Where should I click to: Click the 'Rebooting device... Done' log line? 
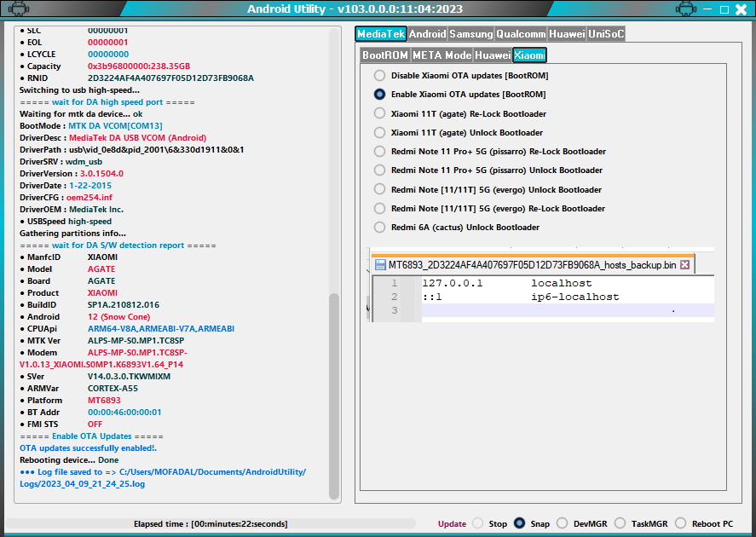click(69, 460)
